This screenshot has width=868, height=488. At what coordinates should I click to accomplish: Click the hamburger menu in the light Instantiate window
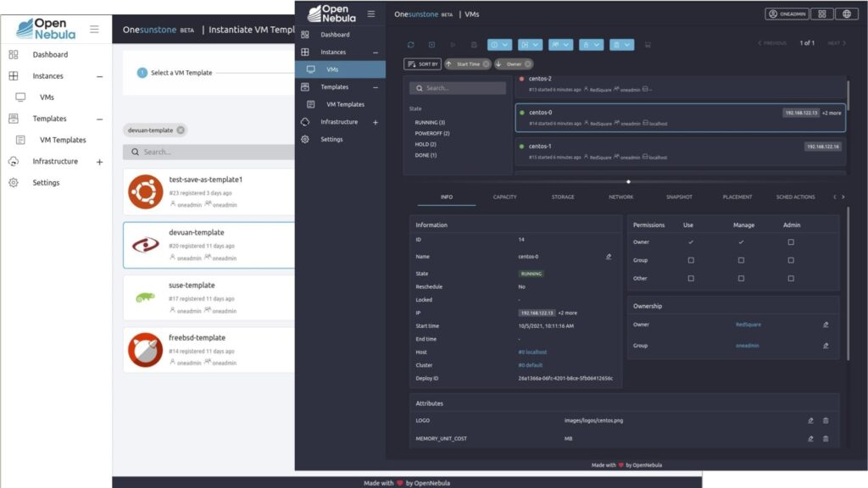coord(94,29)
